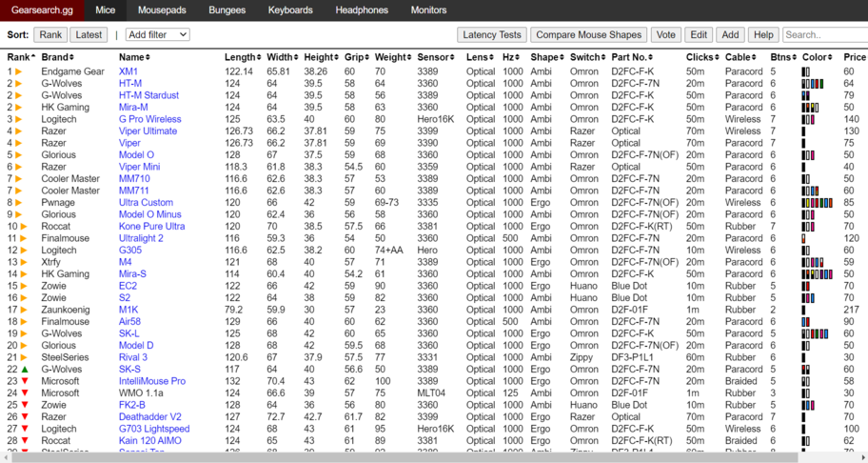The image size is (868, 463).
Task: Click color swatches in the SK-L row
Action: [815, 333]
